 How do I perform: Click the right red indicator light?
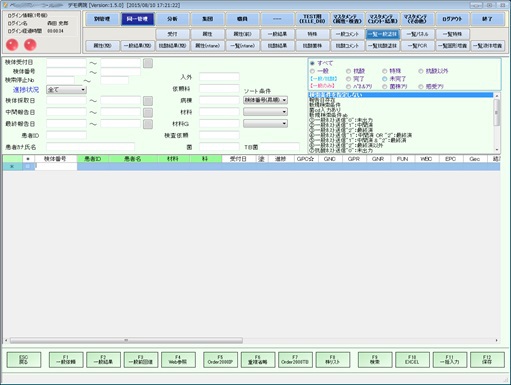[30, 45]
